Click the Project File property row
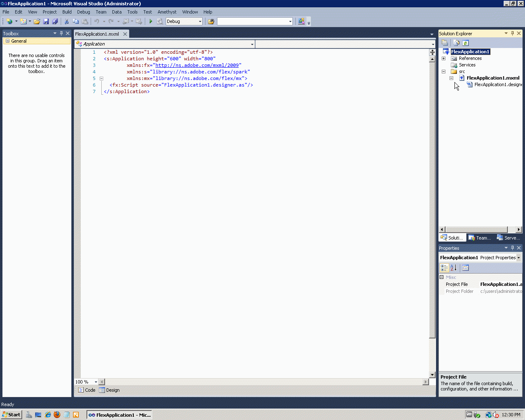 (x=481, y=284)
